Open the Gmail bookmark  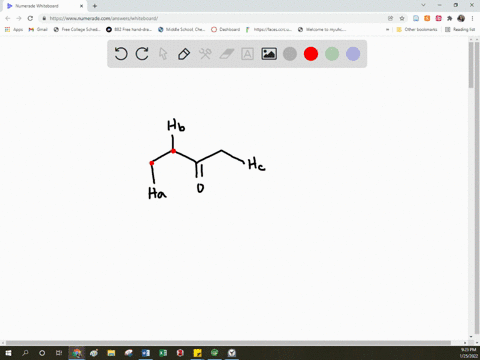38,29
